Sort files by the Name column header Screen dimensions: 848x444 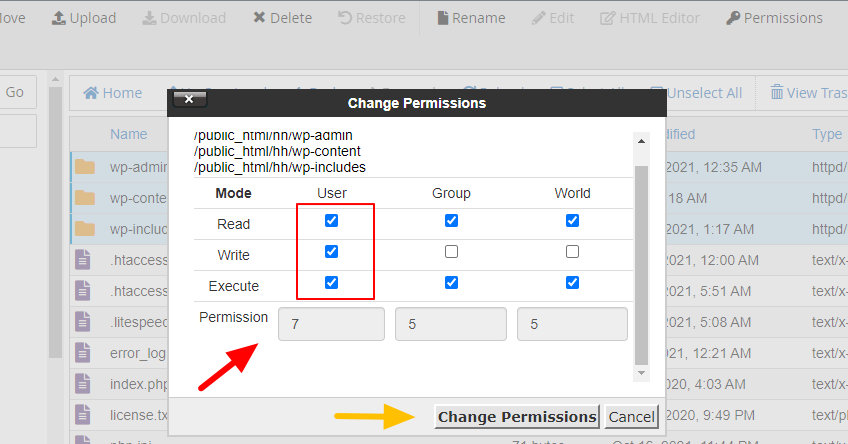pyautogui.click(x=129, y=134)
